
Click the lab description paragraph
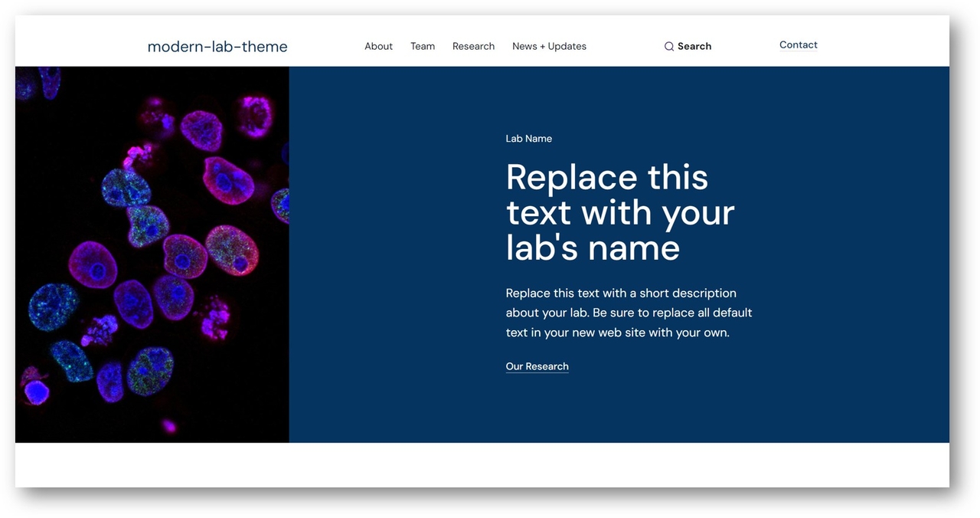[x=628, y=312]
